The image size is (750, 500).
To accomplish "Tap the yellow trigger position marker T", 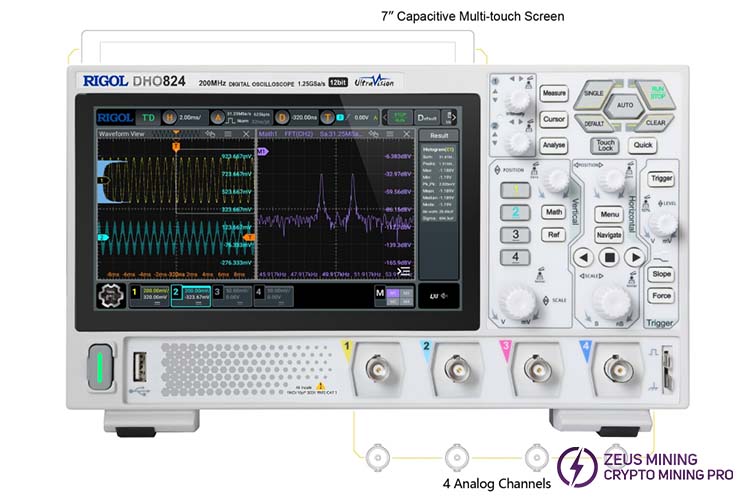I will coord(176,146).
